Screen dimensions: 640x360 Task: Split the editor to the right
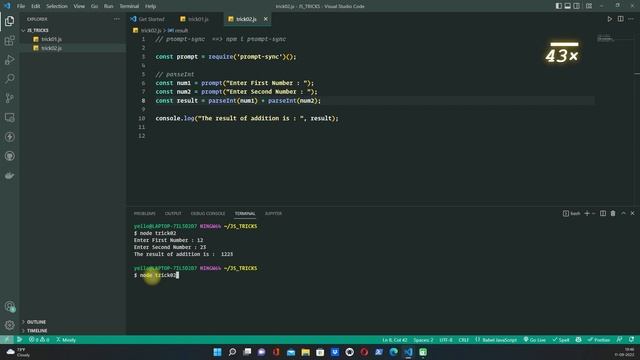tap(620, 19)
